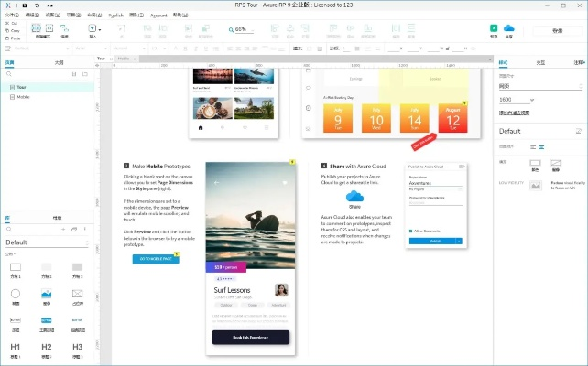Select the Image widget in library
Viewport: 588px width, 366px height.
tap(47, 295)
